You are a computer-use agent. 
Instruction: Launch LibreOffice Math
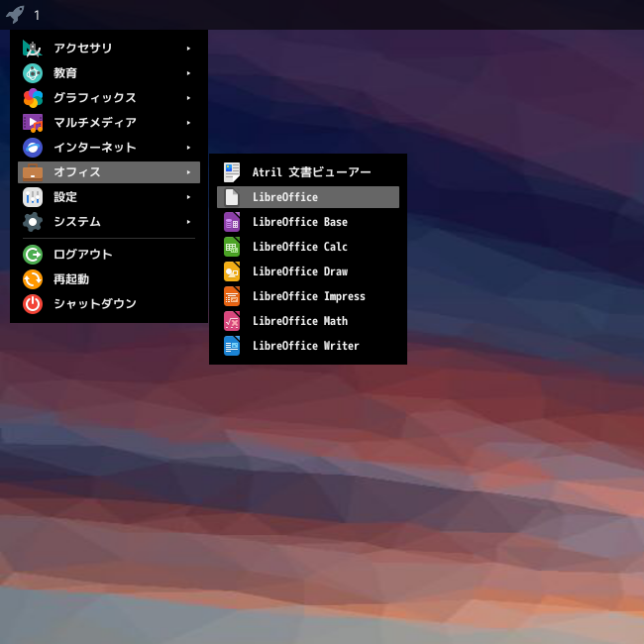308,321
